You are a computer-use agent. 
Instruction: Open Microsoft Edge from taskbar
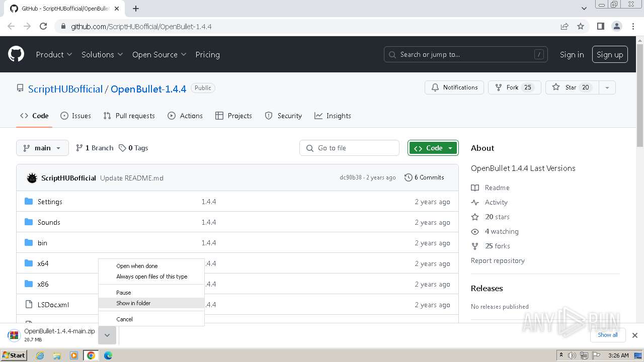[108, 355]
